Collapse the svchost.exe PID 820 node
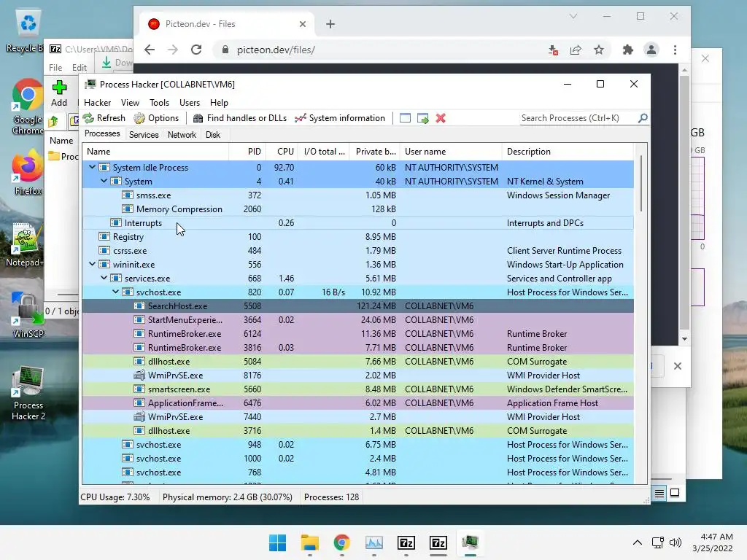This screenshot has height=560, width=747. tap(116, 292)
